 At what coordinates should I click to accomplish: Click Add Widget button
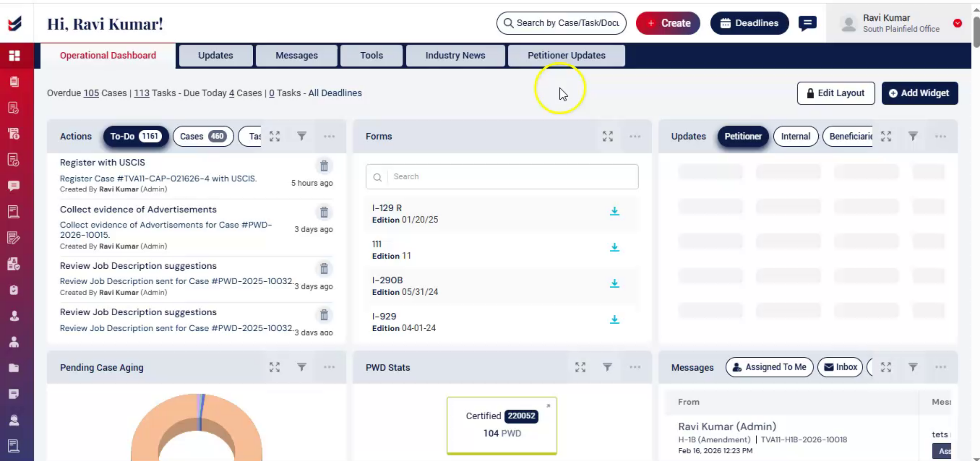pos(920,93)
